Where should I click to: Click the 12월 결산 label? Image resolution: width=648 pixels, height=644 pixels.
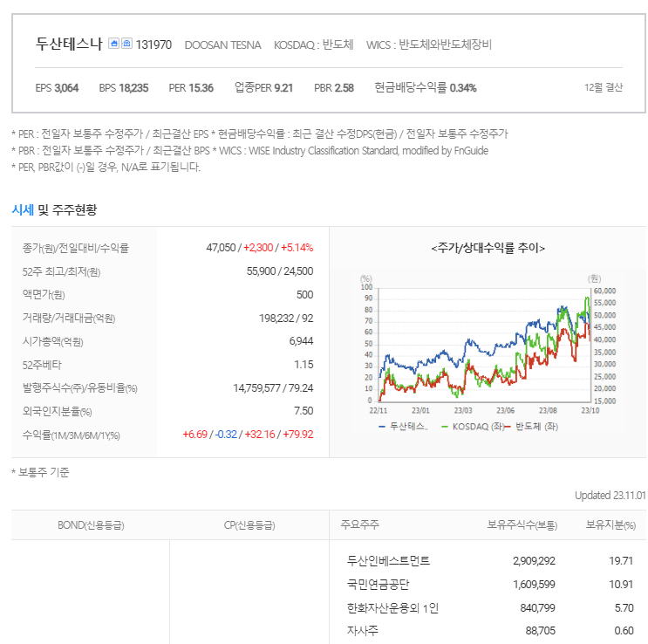(x=604, y=87)
